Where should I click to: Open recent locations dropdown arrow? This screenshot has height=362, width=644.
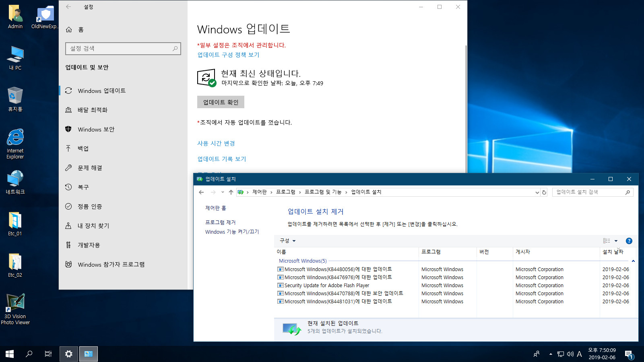223,192
